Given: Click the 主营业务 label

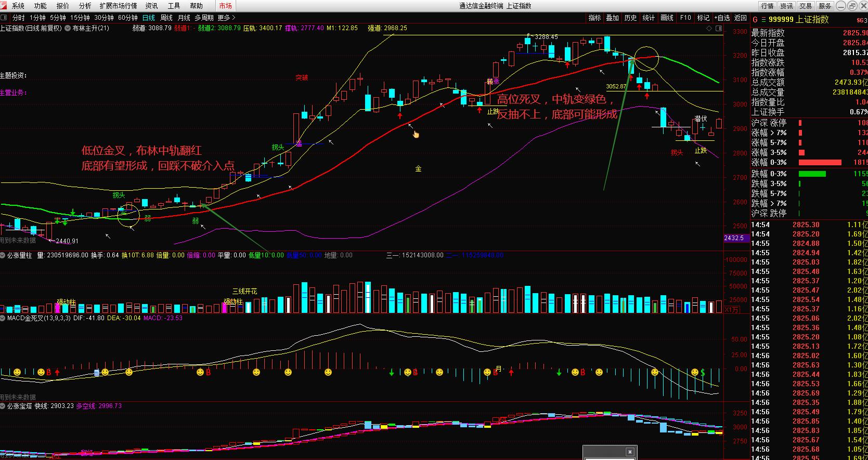Looking at the screenshot, I should (14, 93).
